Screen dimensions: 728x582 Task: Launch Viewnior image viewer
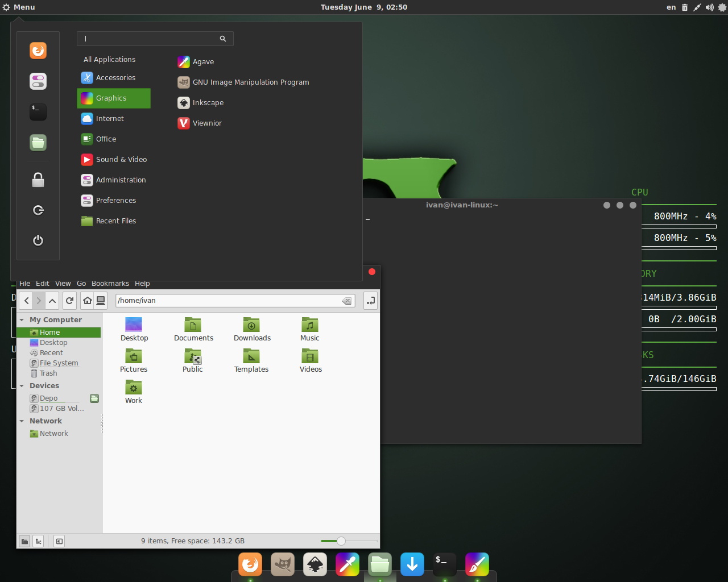[x=200, y=123]
